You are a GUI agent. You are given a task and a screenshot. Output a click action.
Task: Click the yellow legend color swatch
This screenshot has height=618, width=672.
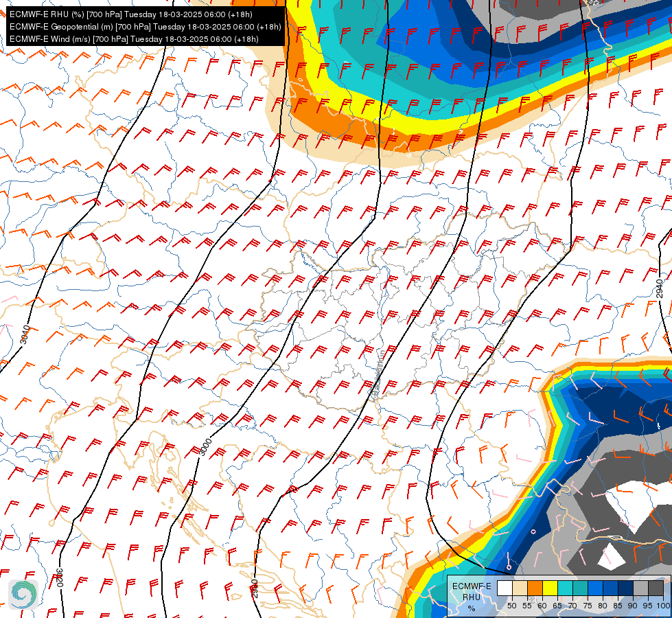[550, 588]
